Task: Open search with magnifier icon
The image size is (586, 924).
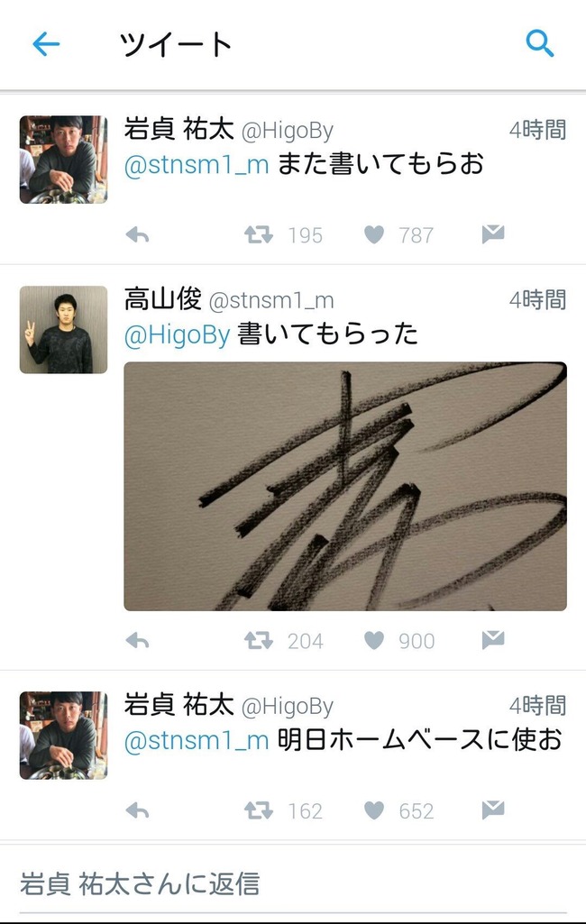Action: tap(539, 43)
